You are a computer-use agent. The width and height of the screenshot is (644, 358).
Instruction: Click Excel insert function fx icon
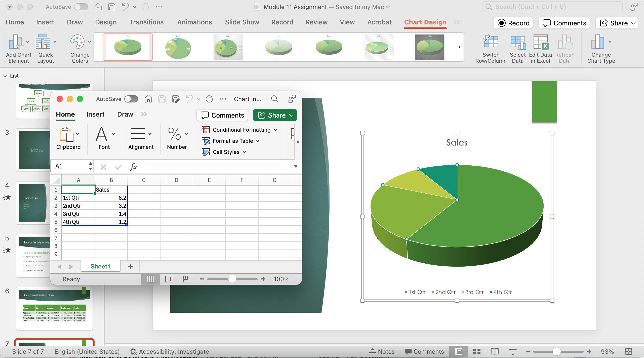click(x=133, y=166)
